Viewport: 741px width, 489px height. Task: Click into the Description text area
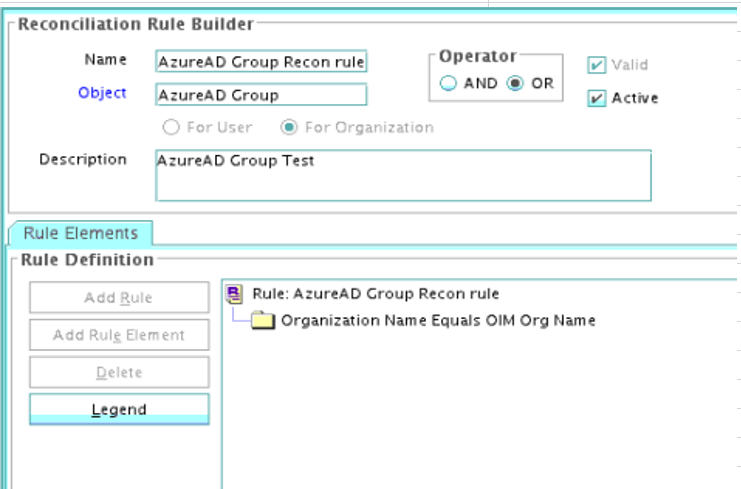point(403,175)
